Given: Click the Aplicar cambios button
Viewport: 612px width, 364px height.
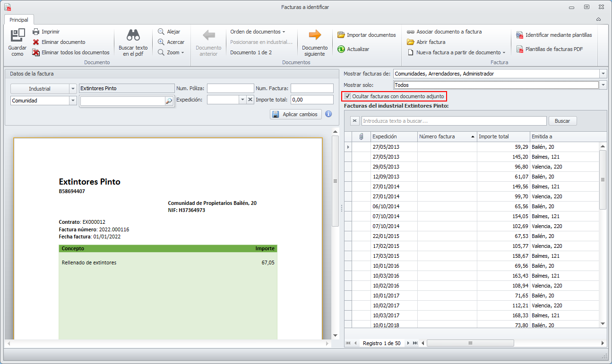Looking at the screenshot, I should [x=296, y=114].
